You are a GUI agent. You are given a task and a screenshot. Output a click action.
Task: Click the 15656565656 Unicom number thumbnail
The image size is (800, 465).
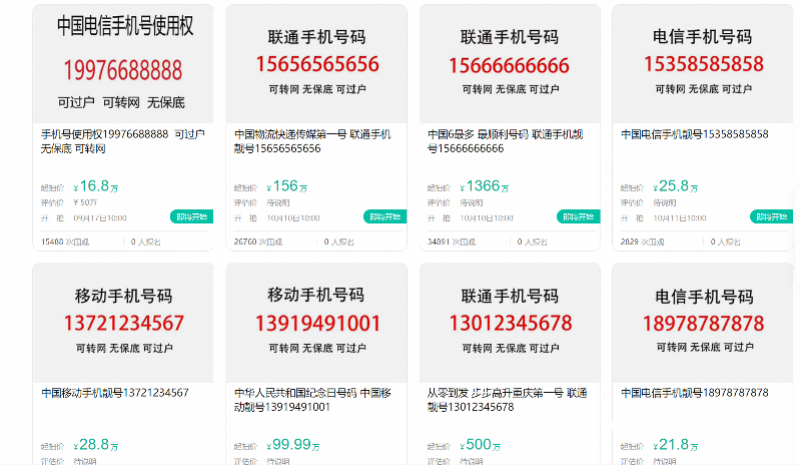(x=316, y=63)
